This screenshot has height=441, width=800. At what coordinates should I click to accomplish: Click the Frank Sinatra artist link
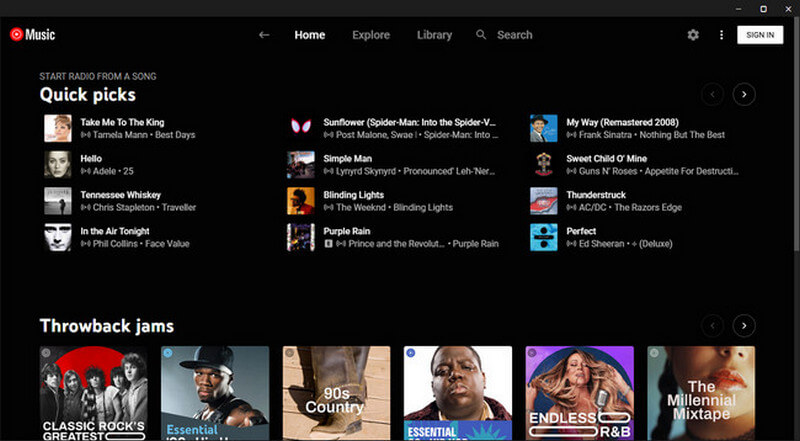(606, 135)
